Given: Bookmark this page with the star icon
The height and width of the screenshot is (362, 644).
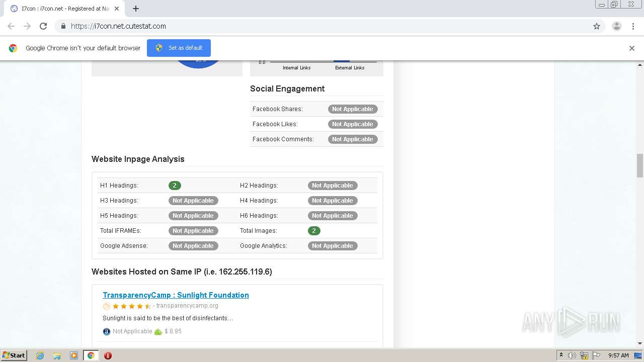Looking at the screenshot, I should (x=597, y=26).
